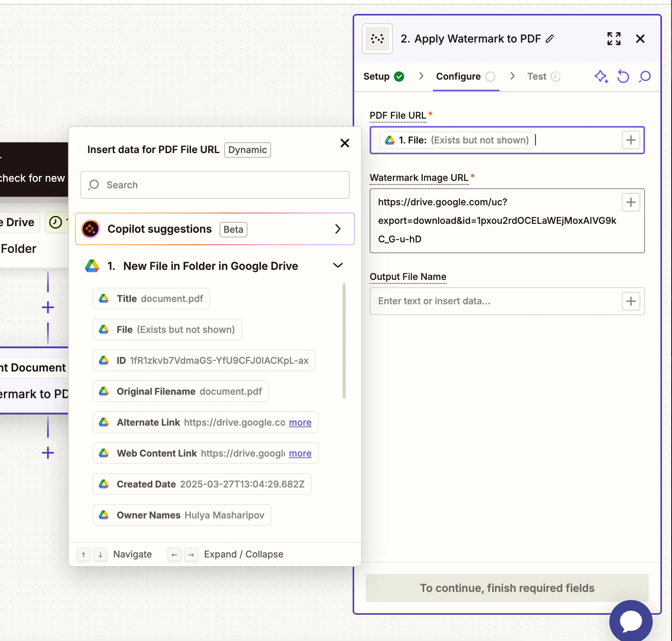Switch to the Test tab
Image resolution: width=672 pixels, height=641 pixels.
(x=538, y=76)
